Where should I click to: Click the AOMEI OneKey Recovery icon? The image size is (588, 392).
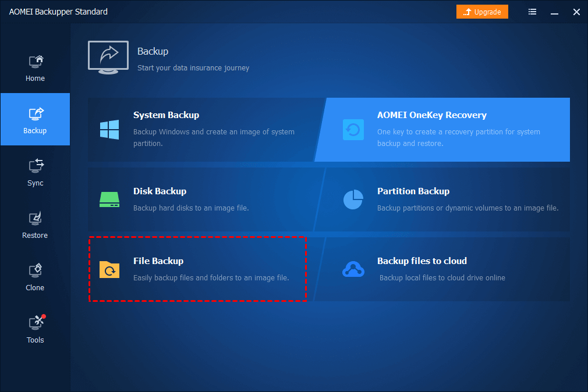coord(353,130)
